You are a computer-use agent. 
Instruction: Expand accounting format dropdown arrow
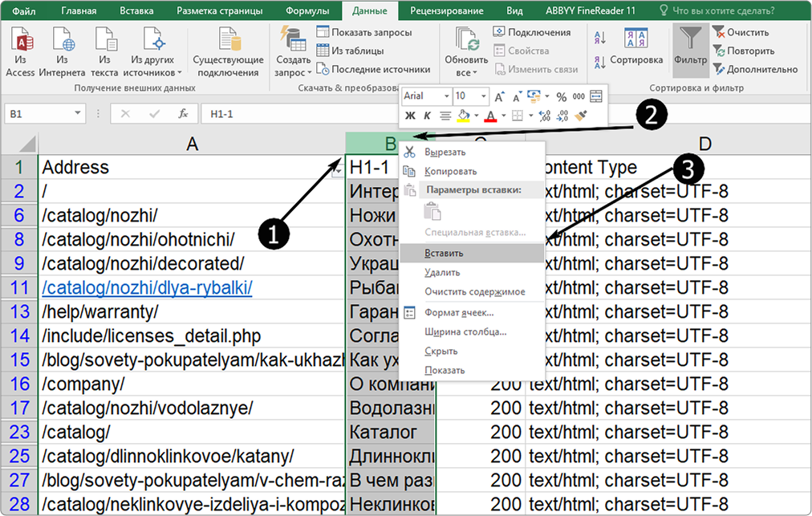click(547, 96)
